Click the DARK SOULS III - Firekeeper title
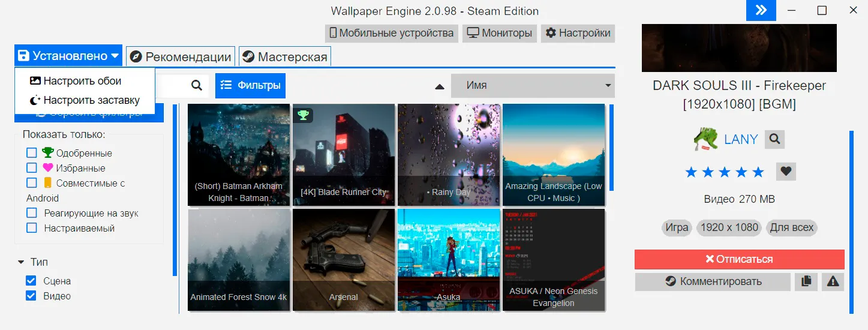The height and width of the screenshot is (330, 868). coord(739,95)
